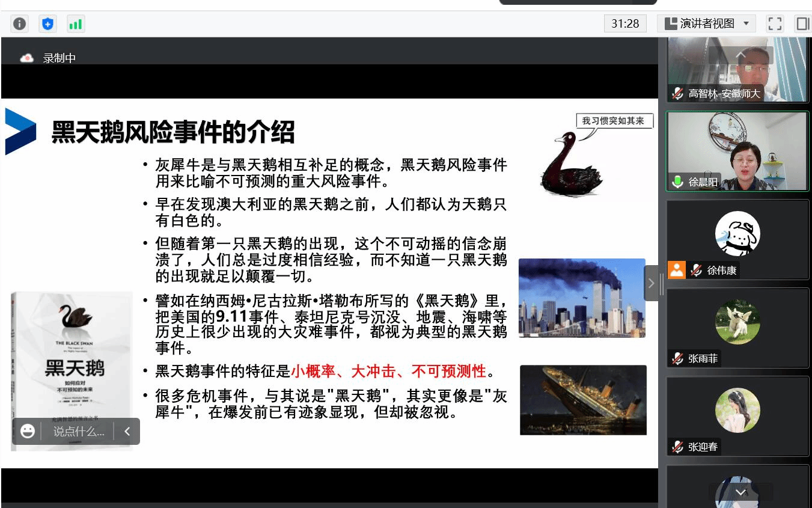812x508 pixels.
Task: Click the meeting info icon
Action: [x=20, y=23]
